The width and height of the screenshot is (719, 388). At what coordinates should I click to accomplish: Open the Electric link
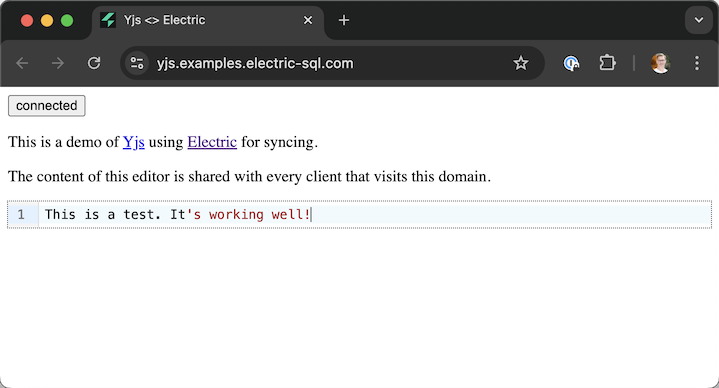pos(212,142)
